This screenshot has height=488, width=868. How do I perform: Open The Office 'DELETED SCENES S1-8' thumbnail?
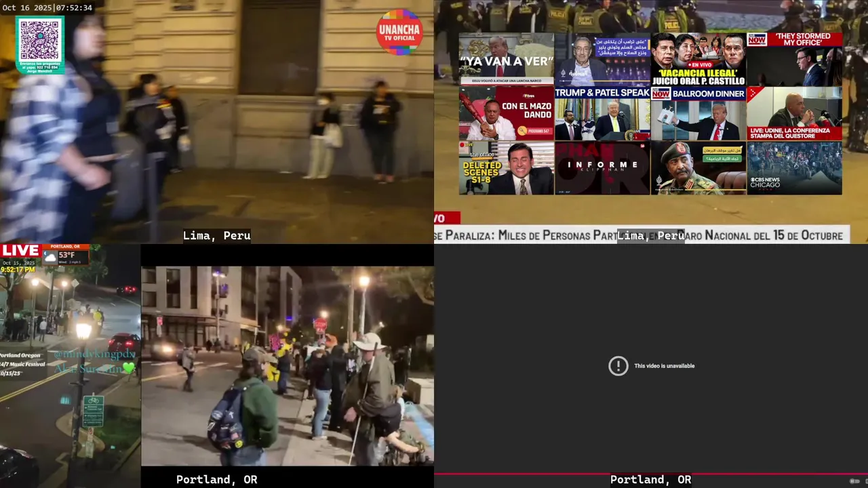pos(506,167)
